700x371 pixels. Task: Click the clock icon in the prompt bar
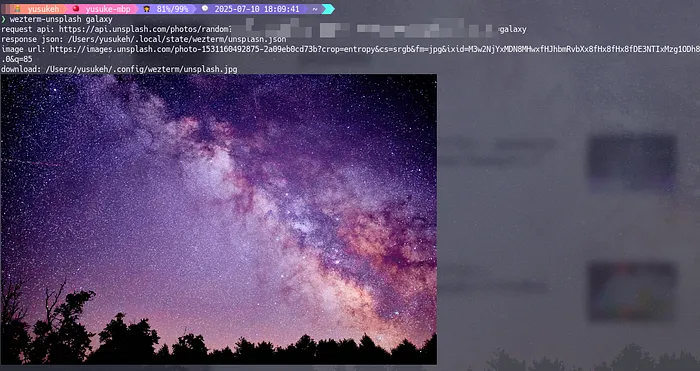coord(205,8)
